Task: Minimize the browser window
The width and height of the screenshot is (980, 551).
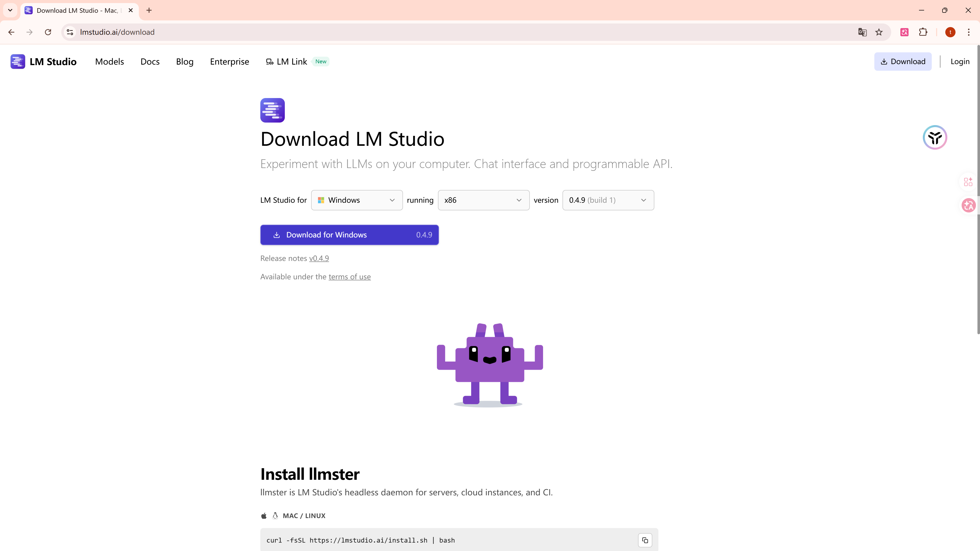Action: pos(921,10)
